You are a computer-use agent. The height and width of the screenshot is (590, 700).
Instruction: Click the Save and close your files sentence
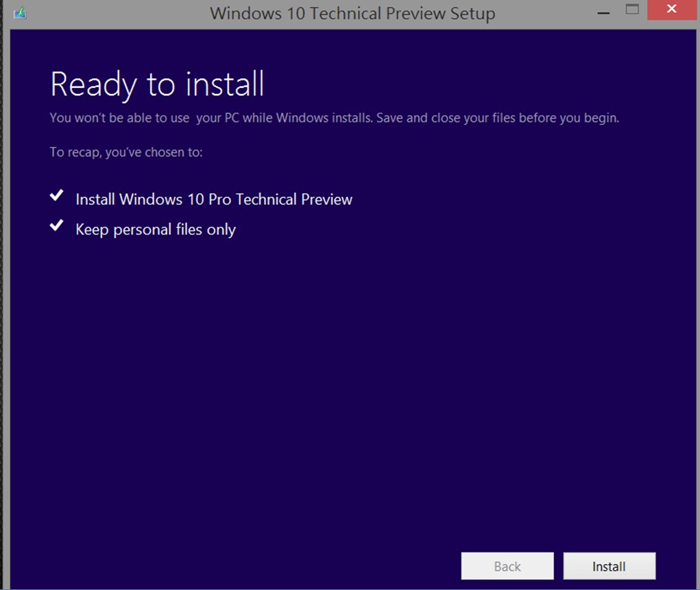(x=498, y=118)
